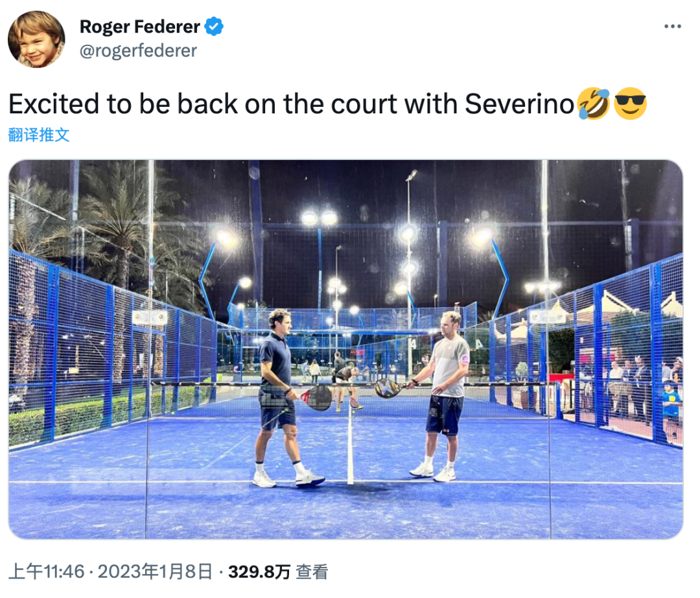Image resolution: width=700 pixels, height=598 pixels.
Task: Open the Roger Federer display name
Action: point(140,27)
